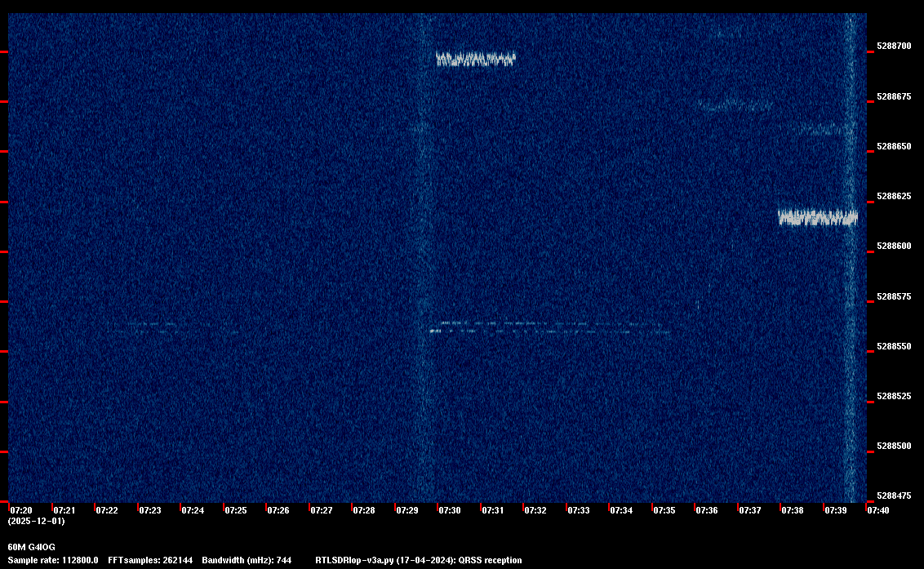The width and height of the screenshot is (924, 569).
Task: Click the 5288675 frequency label
Action: click(x=894, y=96)
